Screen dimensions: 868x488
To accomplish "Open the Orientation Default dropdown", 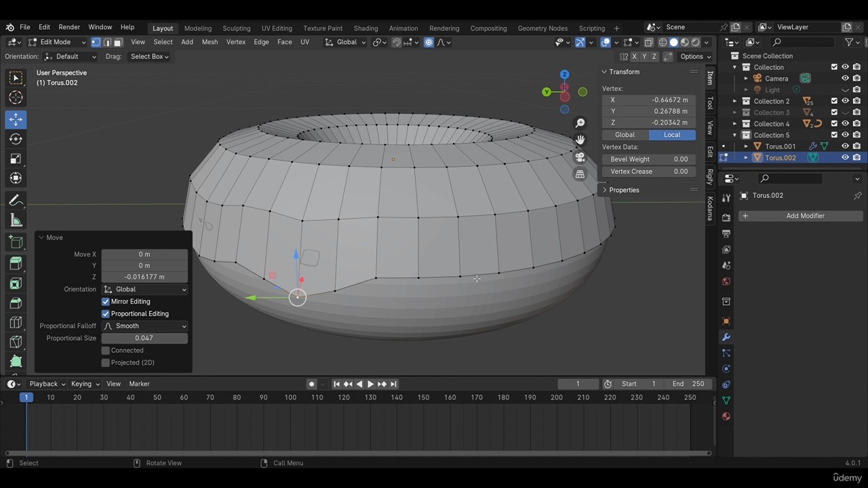I will 71,56.
